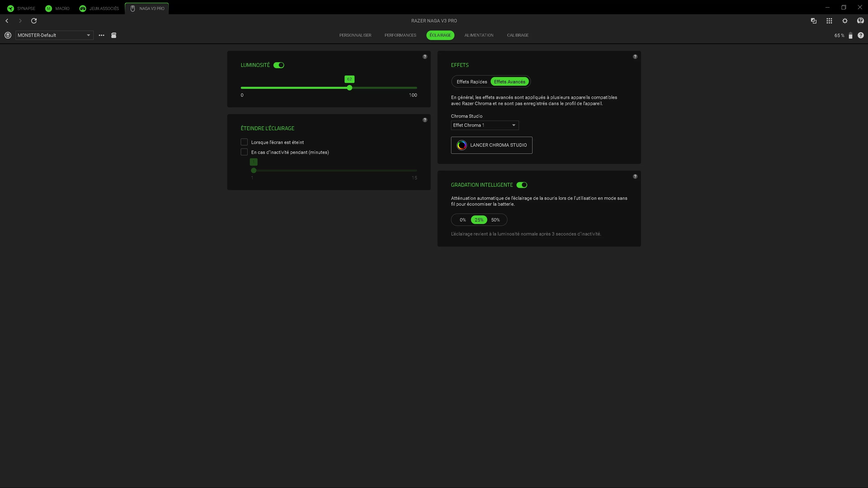Restore down the Synapse window
The height and width of the screenshot is (488, 868).
[844, 7]
